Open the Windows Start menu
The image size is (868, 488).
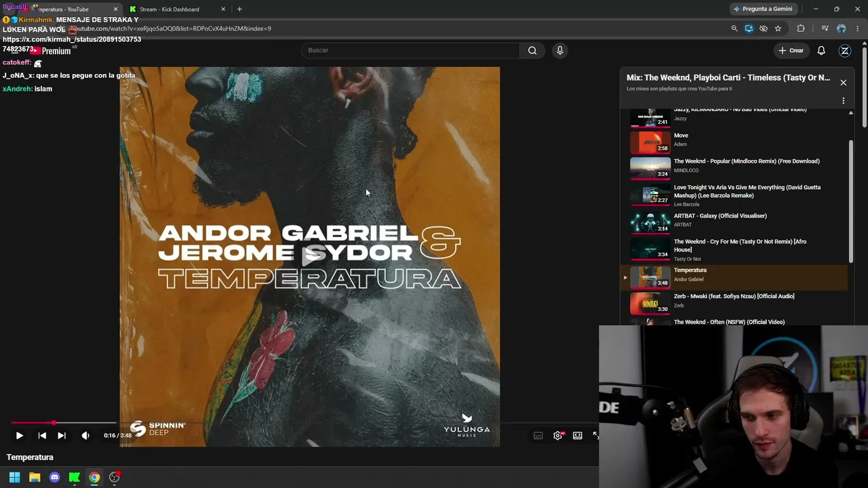14,477
